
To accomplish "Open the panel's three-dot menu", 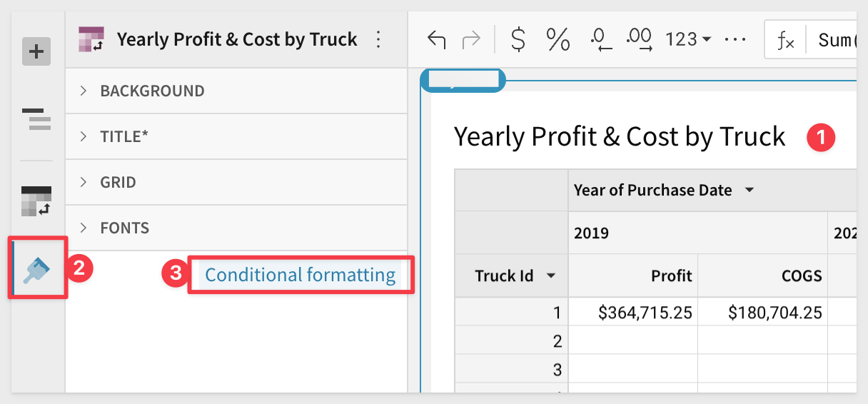I will (x=379, y=40).
